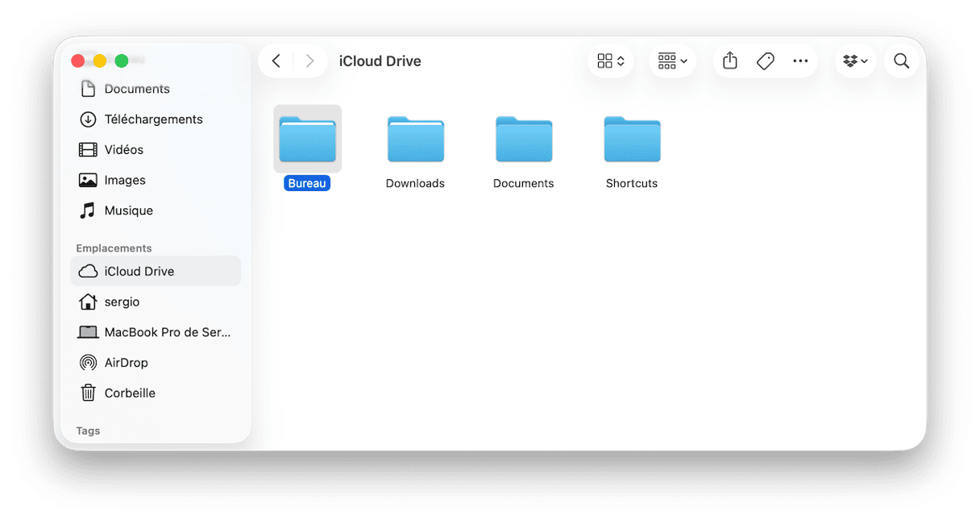Click the Downloads folder name label
980x521 pixels.
415,184
